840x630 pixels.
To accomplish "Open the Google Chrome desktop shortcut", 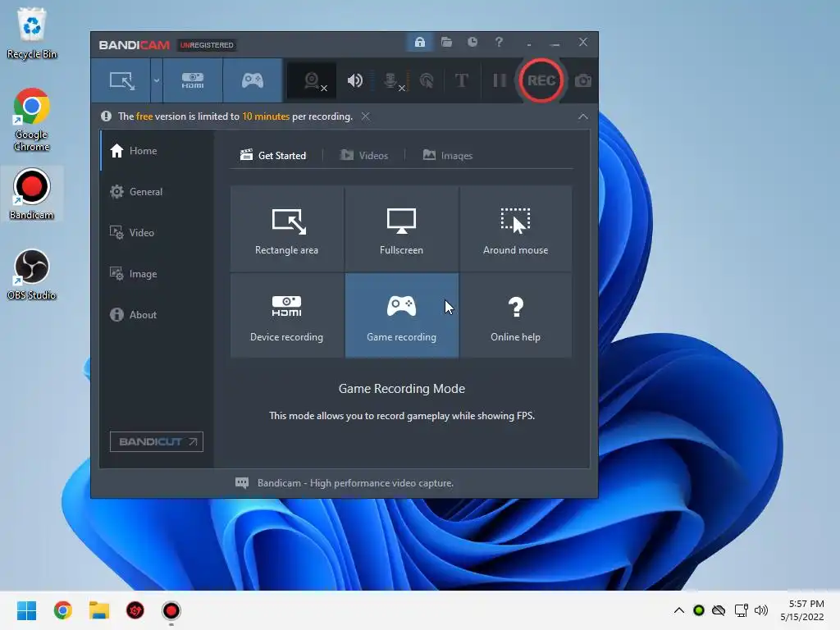I will pos(32,120).
